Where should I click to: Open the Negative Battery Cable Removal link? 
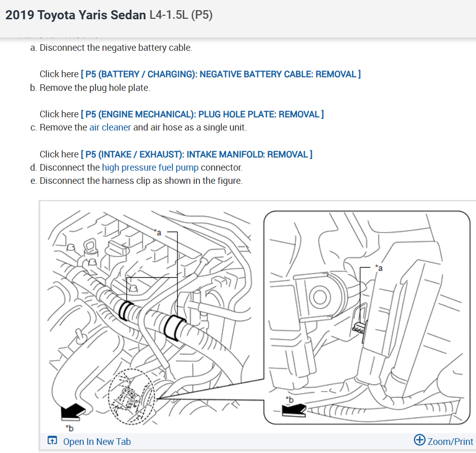[221, 74]
